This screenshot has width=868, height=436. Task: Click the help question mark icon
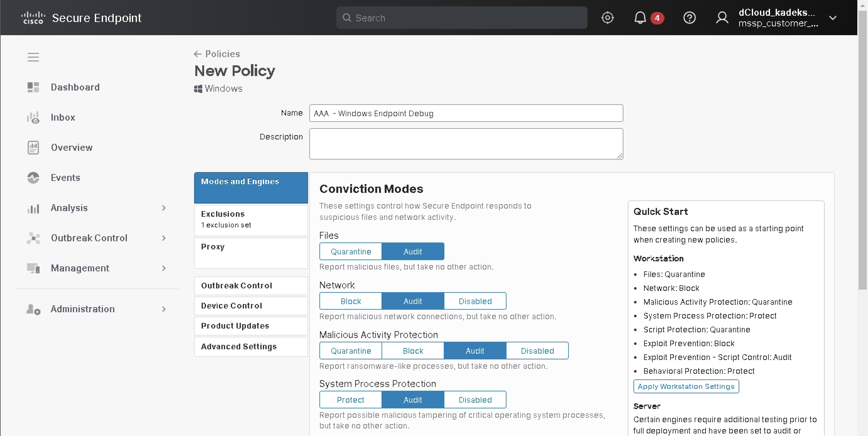click(x=689, y=18)
